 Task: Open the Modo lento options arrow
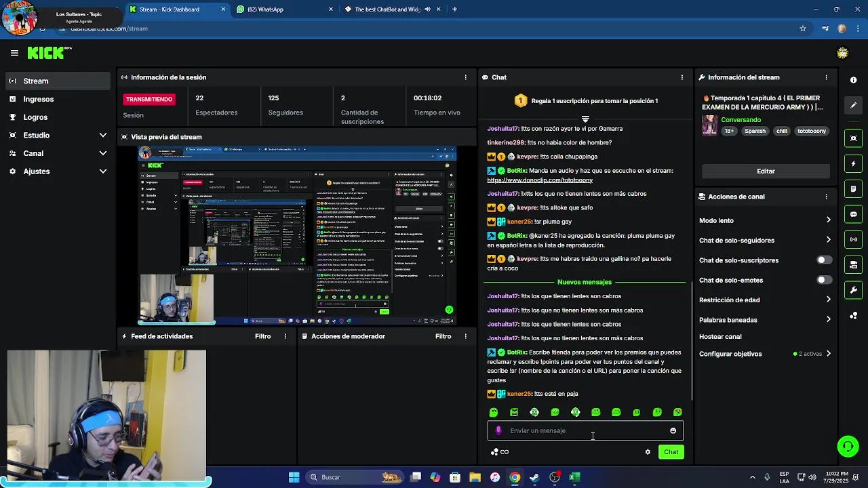pyautogui.click(x=828, y=220)
